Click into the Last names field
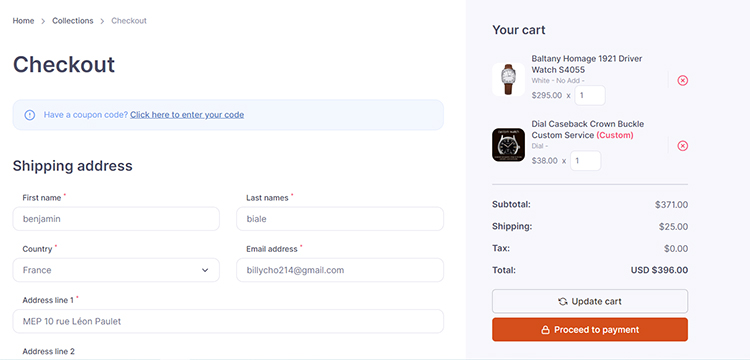 click(340, 219)
